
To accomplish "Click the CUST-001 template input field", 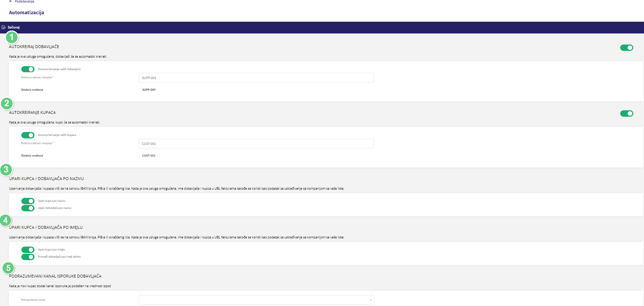I will 256,144.
